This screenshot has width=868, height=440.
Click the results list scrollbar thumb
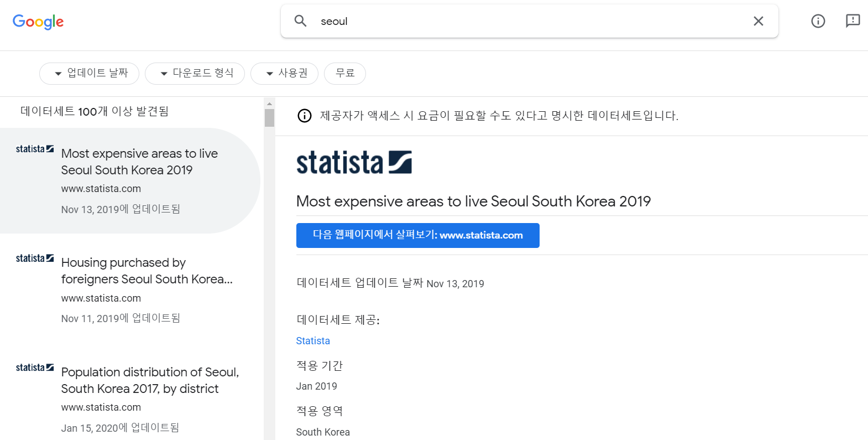point(269,118)
